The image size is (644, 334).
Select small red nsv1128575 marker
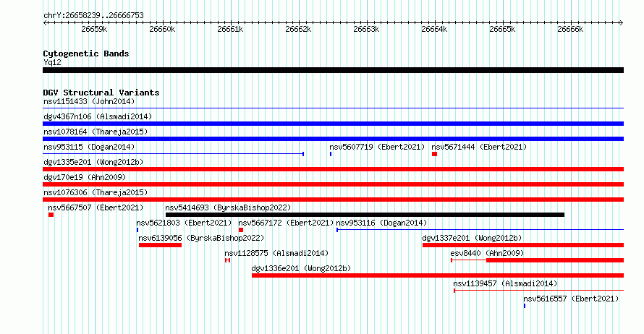pos(227,260)
